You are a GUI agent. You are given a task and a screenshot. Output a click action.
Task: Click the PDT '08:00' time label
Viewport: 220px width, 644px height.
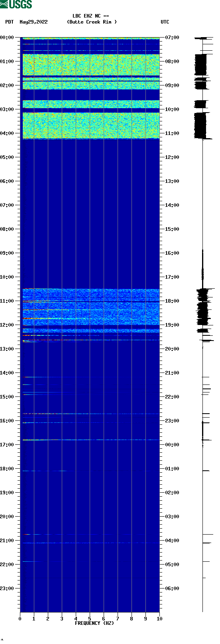[7, 229]
